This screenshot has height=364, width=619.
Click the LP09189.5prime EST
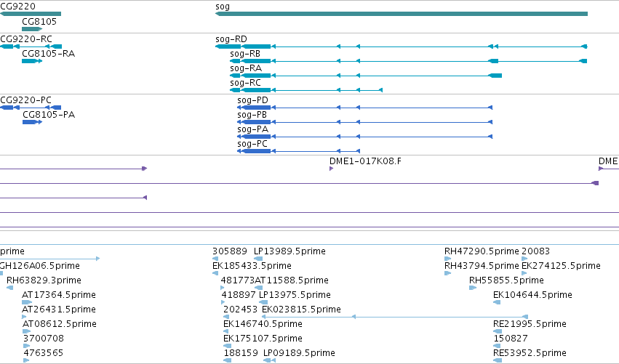(x=299, y=353)
